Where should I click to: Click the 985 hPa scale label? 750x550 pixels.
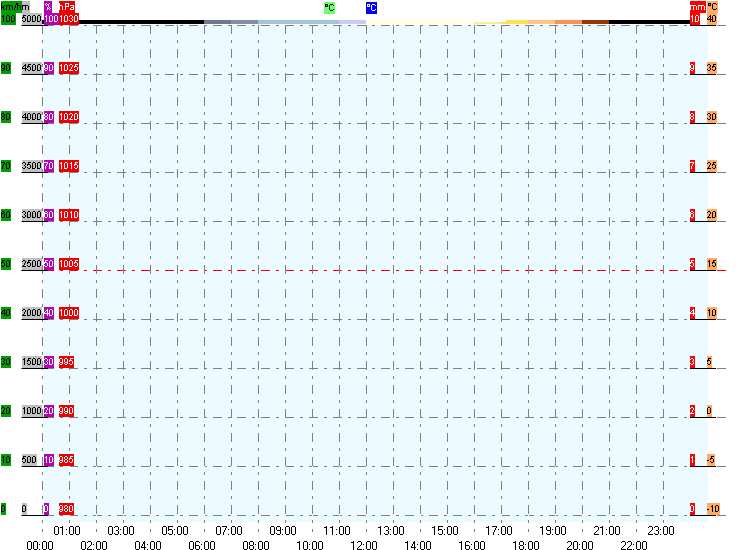click(66, 460)
